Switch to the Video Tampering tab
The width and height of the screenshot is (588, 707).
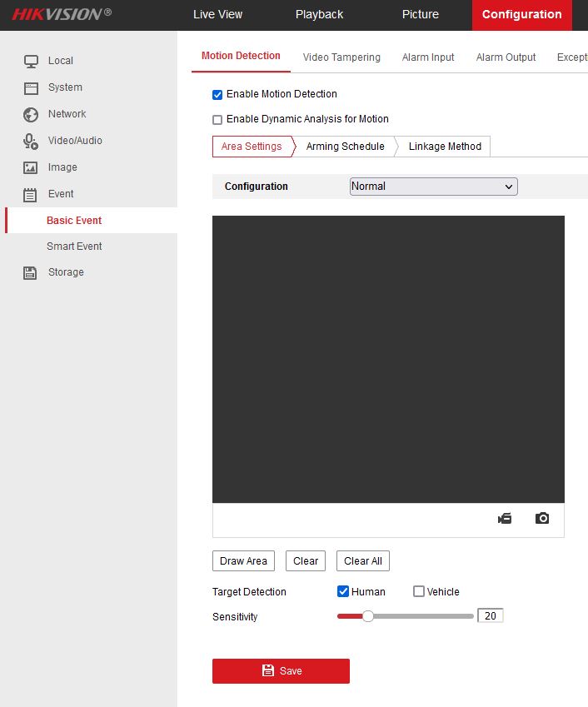[x=341, y=57]
